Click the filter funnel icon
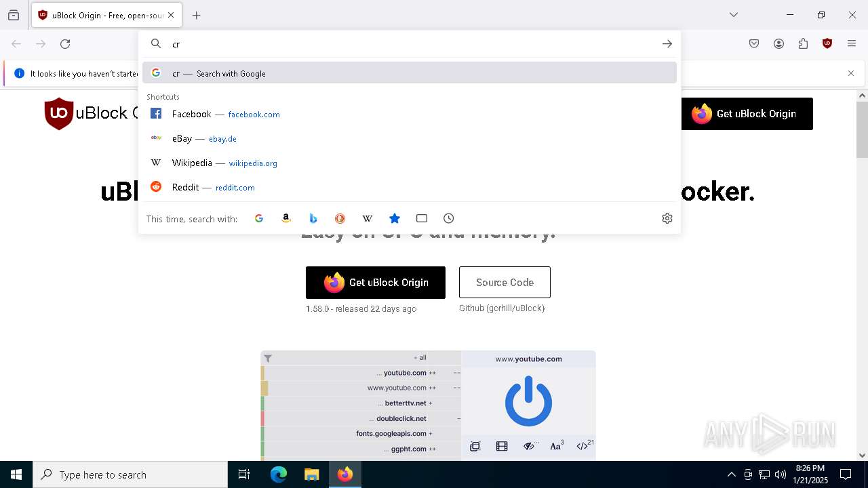 pyautogui.click(x=268, y=359)
